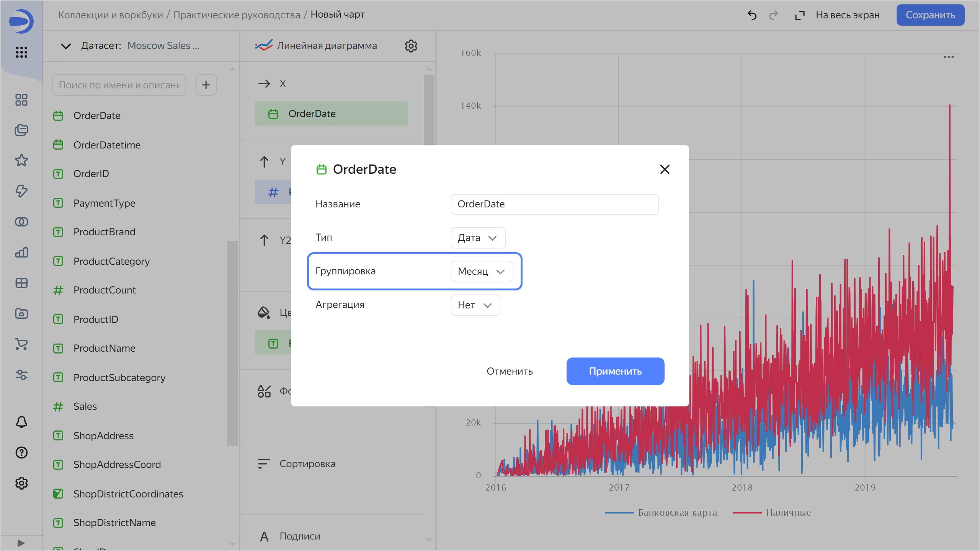
Task: Open chart settings gear icon
Action: [x=411, y=46]
